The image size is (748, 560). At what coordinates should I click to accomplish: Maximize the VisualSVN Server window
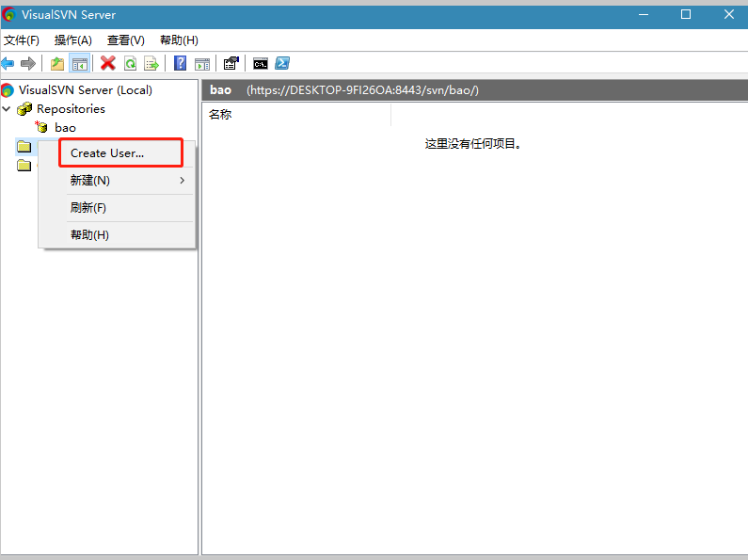[686, 14]
